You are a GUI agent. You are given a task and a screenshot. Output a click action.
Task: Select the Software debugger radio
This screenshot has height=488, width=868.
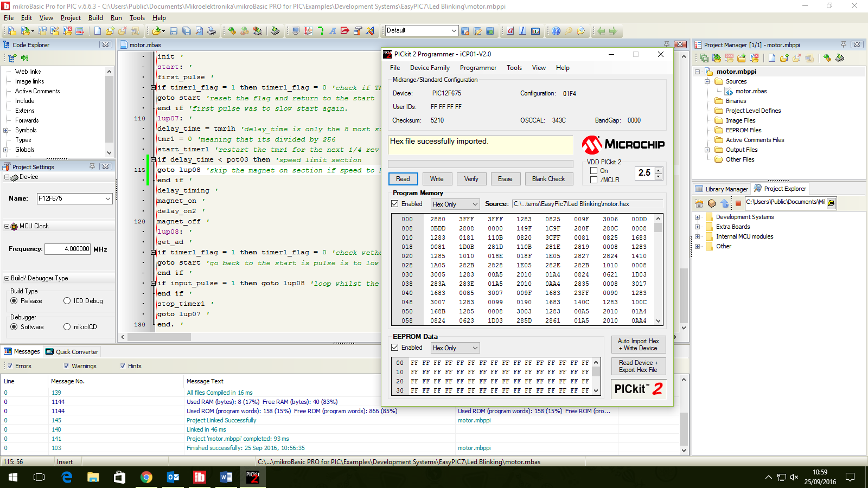click(x=14, y=327)
